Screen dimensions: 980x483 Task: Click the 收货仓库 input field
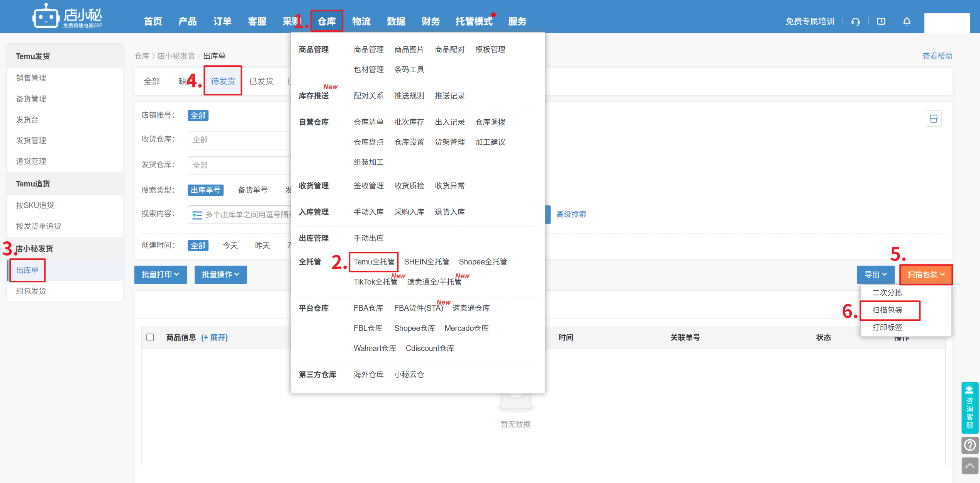(x=239, y=140)
